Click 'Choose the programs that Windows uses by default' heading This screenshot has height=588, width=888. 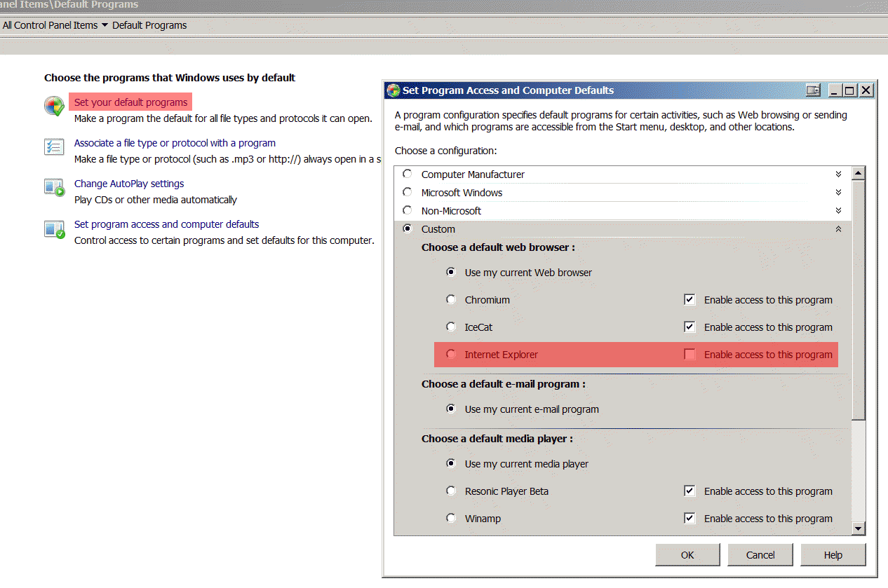pyautogui.click(x=170, y=78)
